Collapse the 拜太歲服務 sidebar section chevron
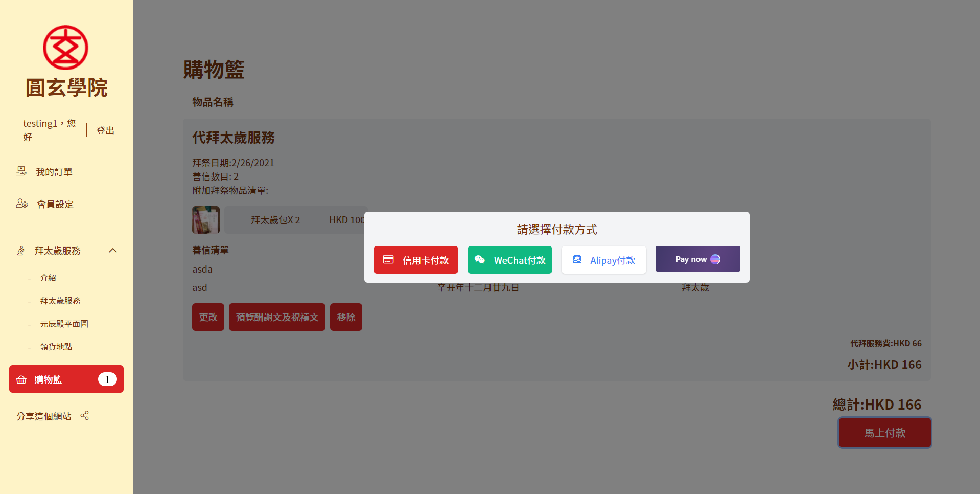Screen dimensions: 980x494 (113, 251)
